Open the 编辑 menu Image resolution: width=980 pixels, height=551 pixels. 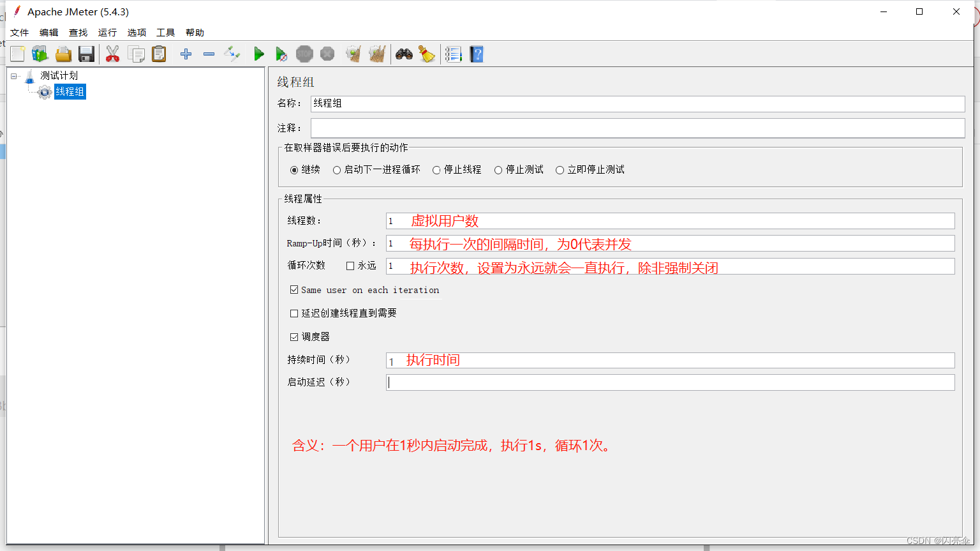(49, 33)
